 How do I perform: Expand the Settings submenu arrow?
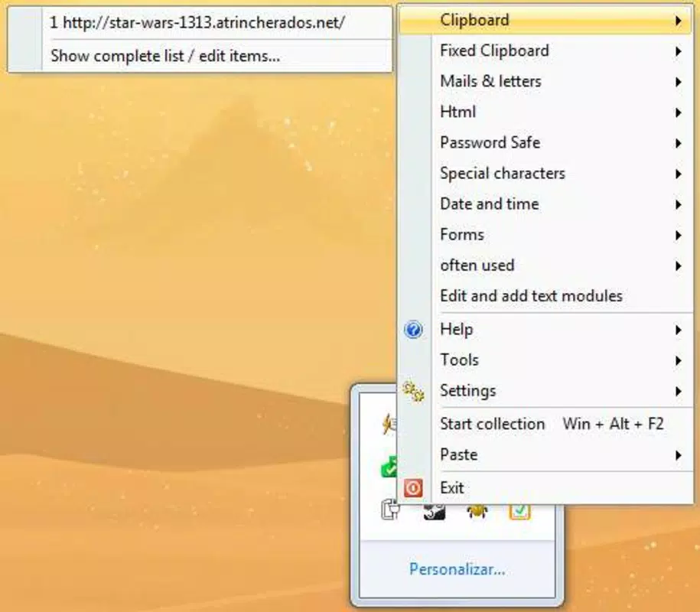[x=678, y=392]
